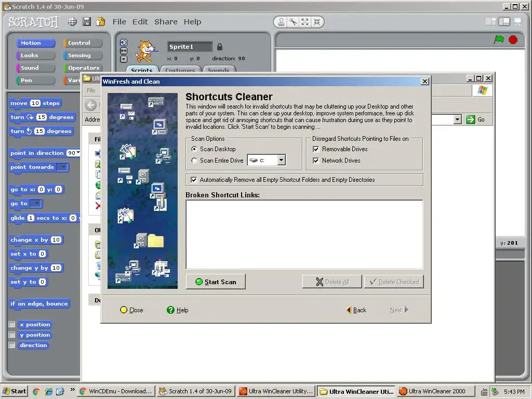
Task: Switch to WinCDEmu Download taskbar button
Action: [x=116, y=392]
